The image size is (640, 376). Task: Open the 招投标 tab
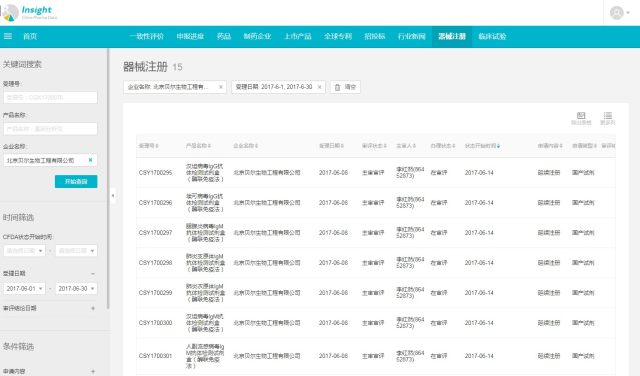(x=375, y=36)
